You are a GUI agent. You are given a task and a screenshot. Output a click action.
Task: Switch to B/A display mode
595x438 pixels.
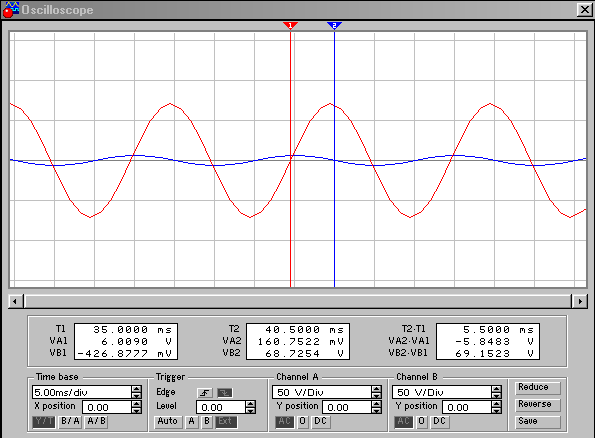coord(70,421)
